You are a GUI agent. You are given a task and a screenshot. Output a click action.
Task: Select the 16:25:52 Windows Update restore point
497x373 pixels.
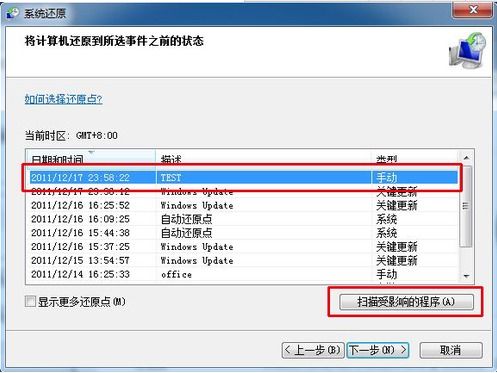243,205
